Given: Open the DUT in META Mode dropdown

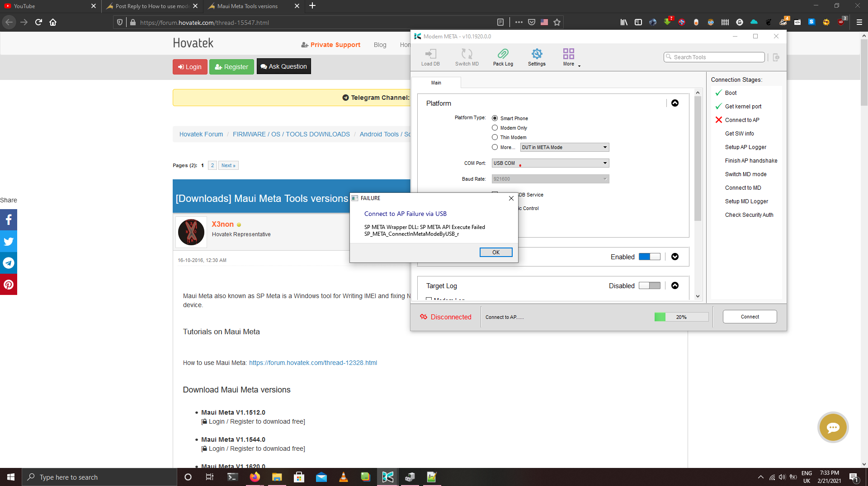Looking at the screenshot, I should 565,147.
